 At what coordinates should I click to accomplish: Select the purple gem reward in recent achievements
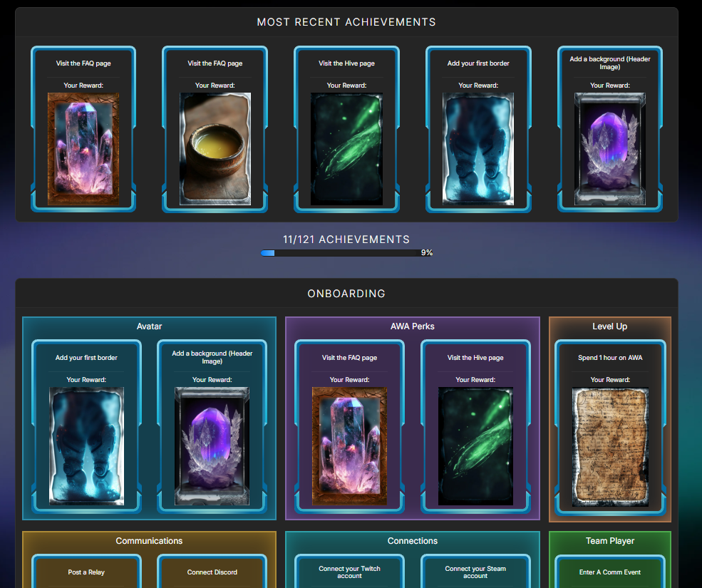point(610,149)
